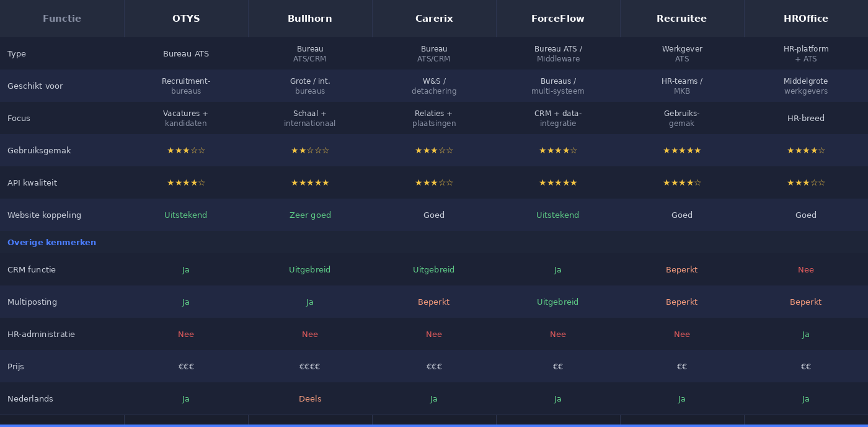Screen dimensions: 868x427
Task: Click Carerix 'Beperkt' Multiposting cell
Action: [434, 302]
